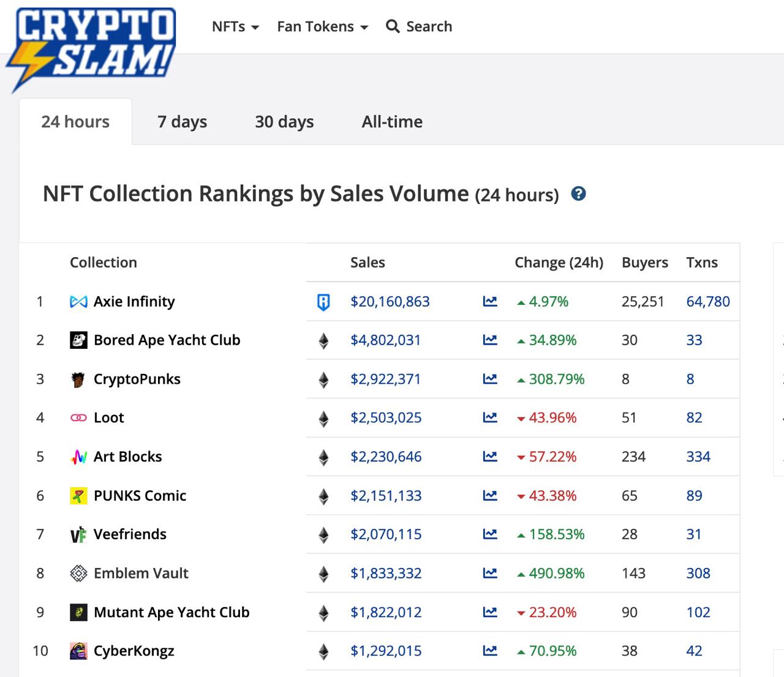Click buyers count 25,251
Screen dimensions: 784x677
pos(643,302)
